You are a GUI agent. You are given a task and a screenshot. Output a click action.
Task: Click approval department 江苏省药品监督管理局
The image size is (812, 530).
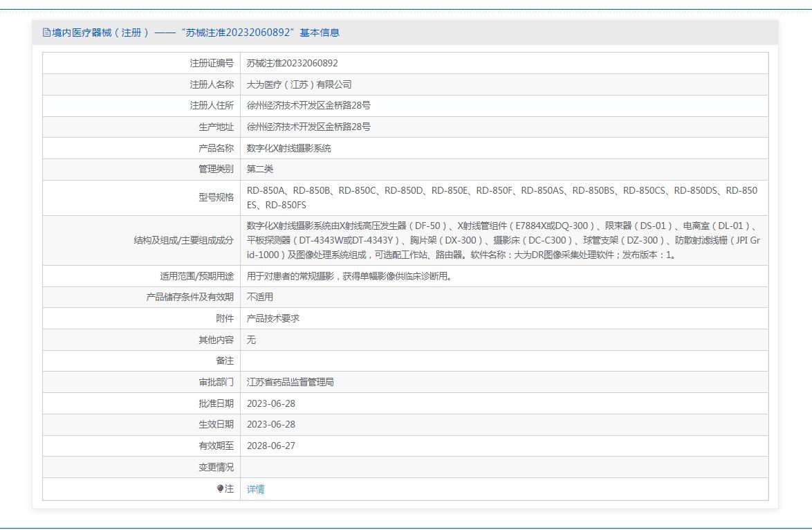coord(290,382)
